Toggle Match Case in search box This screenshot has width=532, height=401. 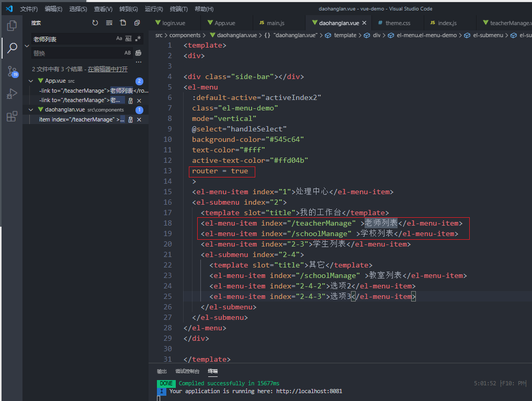coord(119,39)
